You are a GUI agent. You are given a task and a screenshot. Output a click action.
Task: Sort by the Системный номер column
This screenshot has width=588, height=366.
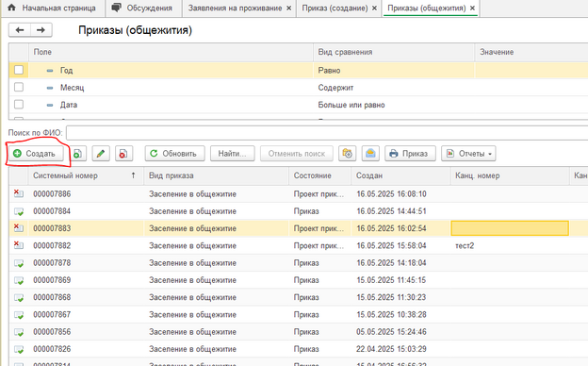point(86,175)
